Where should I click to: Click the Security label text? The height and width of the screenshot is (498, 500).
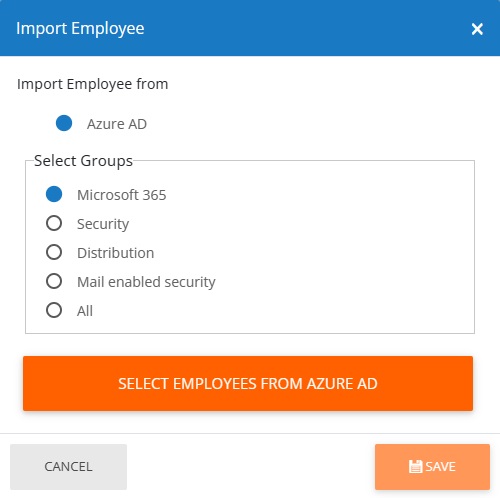[103, 224]
